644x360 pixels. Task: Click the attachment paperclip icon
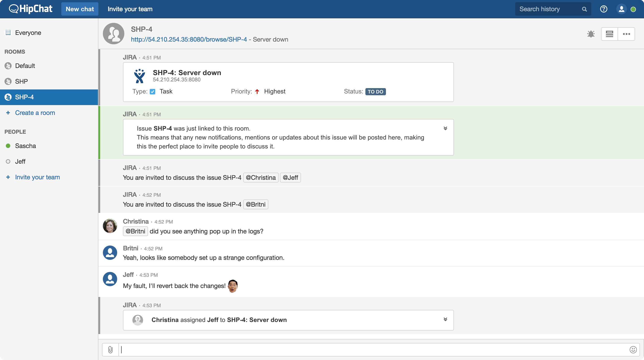pyautogui.click(x=110, y=349)
